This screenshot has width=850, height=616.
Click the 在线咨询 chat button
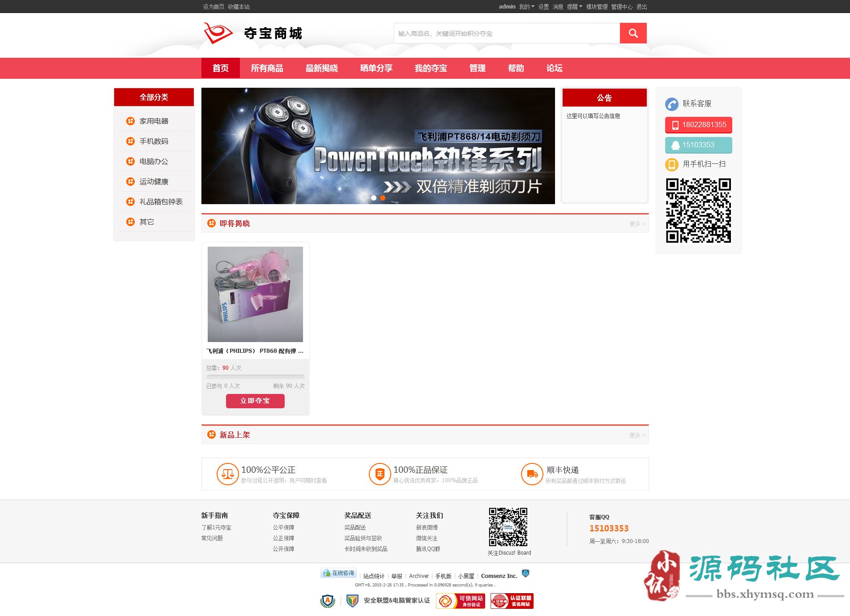[x=338, y=573]
